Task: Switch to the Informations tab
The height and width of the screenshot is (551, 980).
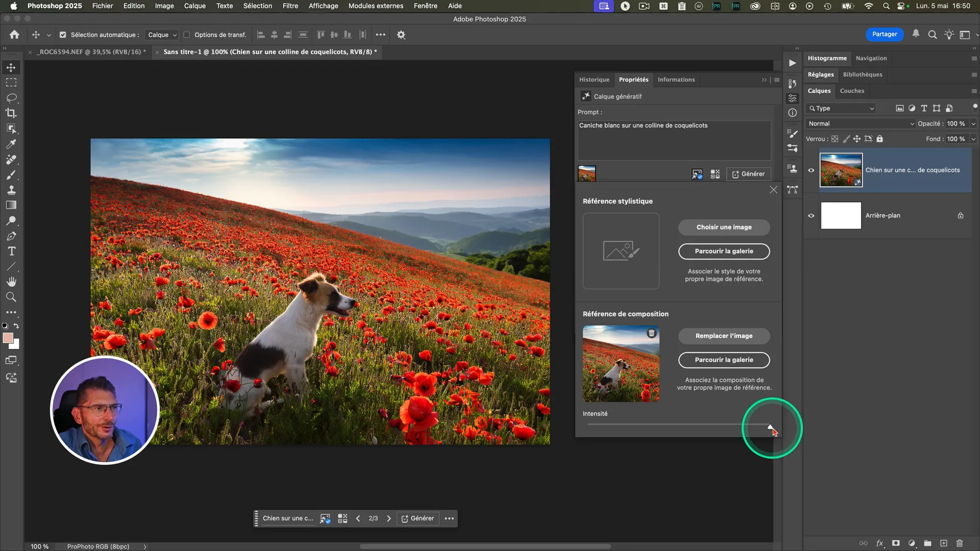Action: pos(676,80)
